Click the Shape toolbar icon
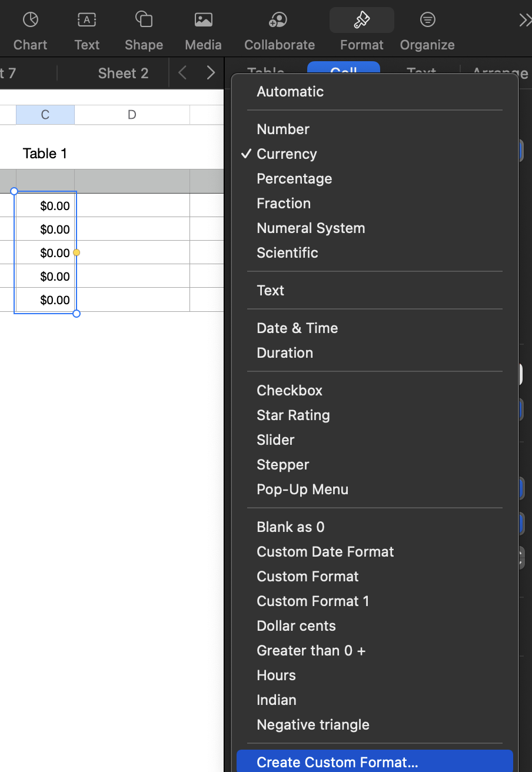Image resolution: width=532 pixels, height=772 pixels. tap(144, 21)
